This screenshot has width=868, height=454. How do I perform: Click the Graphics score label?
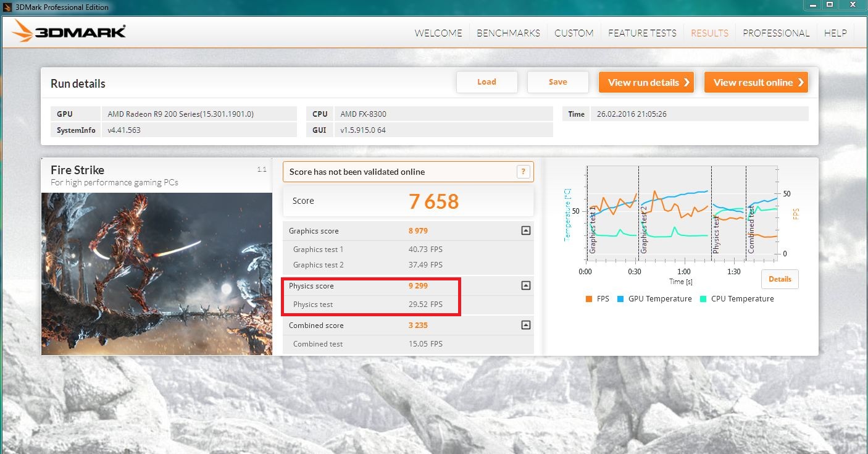click(314, 231)
